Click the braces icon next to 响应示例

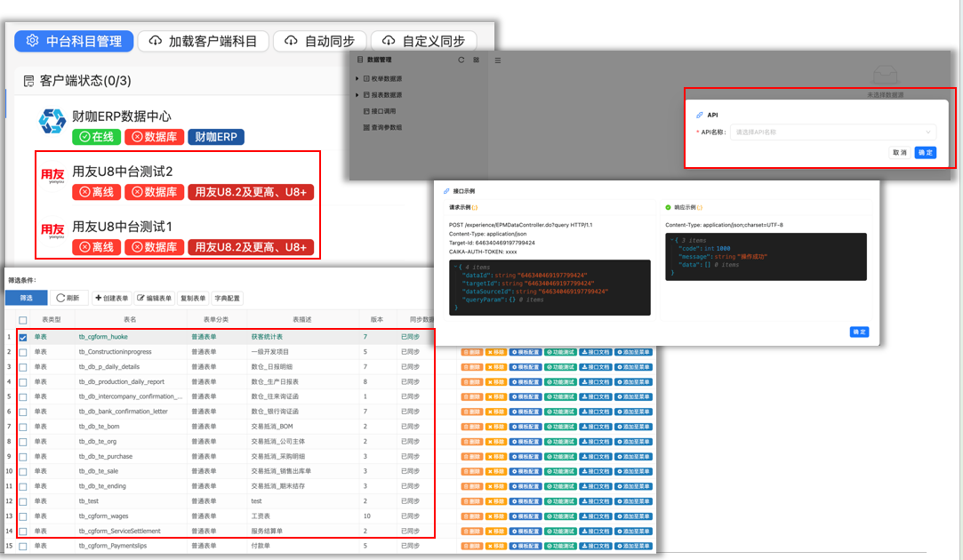[x=700, y=207]
